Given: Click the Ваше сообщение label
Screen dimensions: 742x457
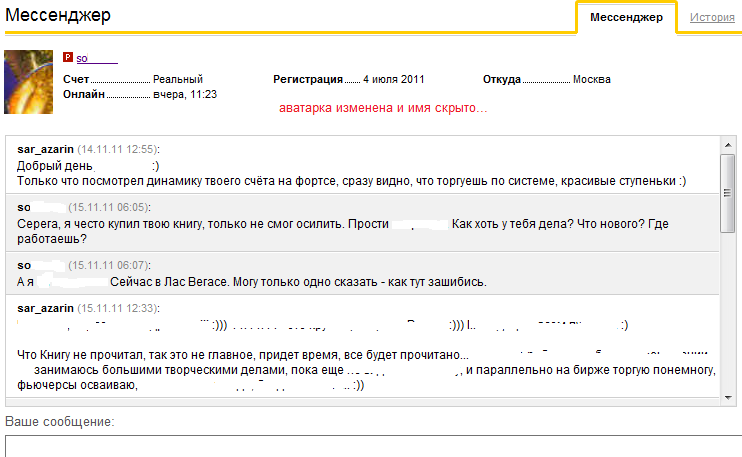Looking at the screenshot, I should [x=60, y=422].
